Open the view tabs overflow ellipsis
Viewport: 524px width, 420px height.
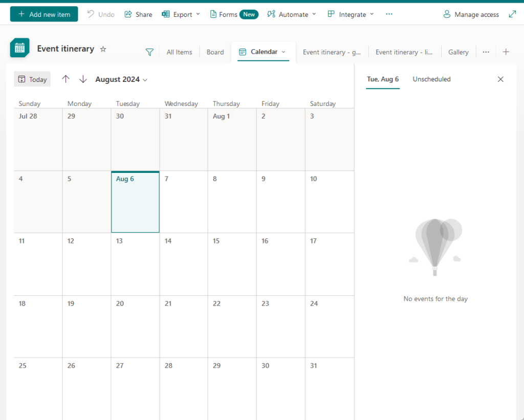486,52
